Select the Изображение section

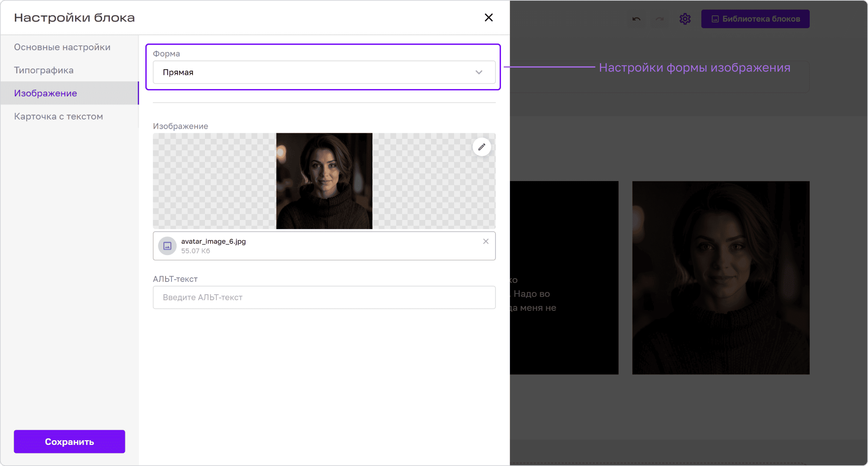[x=69, y=93]
